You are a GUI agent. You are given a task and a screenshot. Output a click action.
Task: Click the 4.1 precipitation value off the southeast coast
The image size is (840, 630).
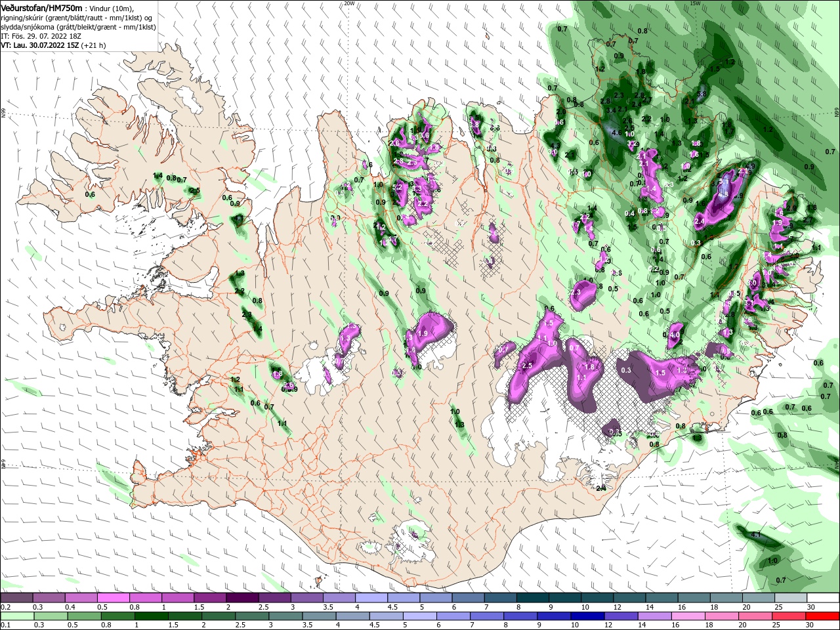coord(755,535)
